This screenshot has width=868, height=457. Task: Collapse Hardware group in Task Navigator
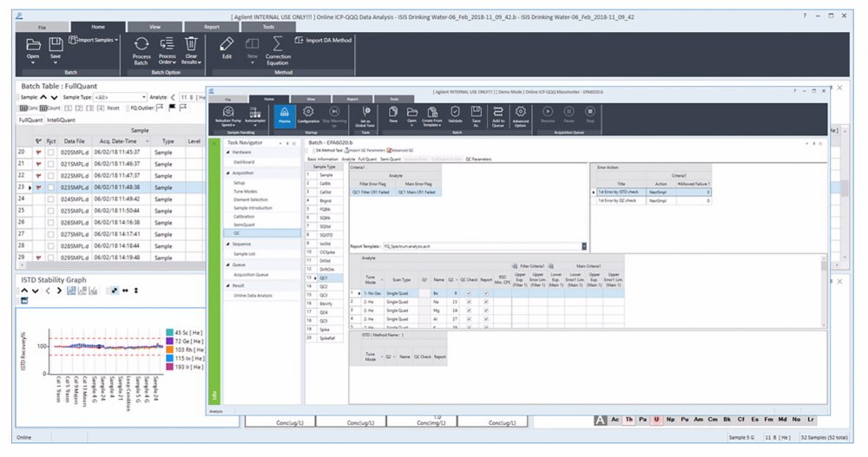[x=228, y=152]
